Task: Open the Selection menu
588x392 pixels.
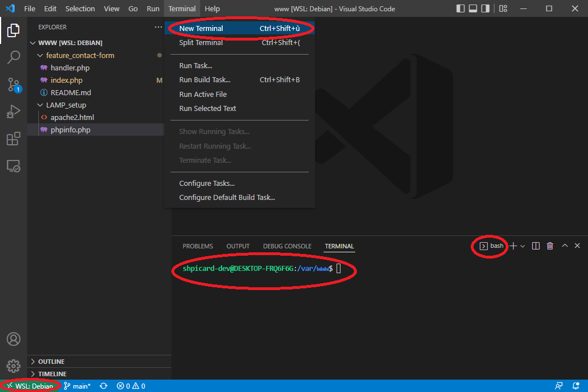Action: tap(80, 8)
